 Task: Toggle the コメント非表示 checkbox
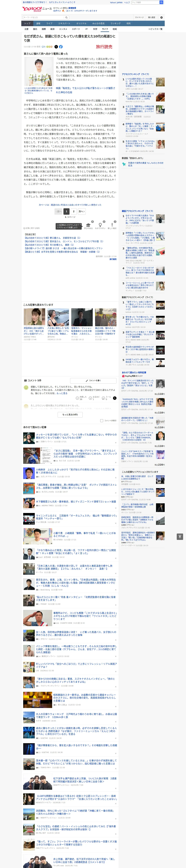click(x=102, y=421)
